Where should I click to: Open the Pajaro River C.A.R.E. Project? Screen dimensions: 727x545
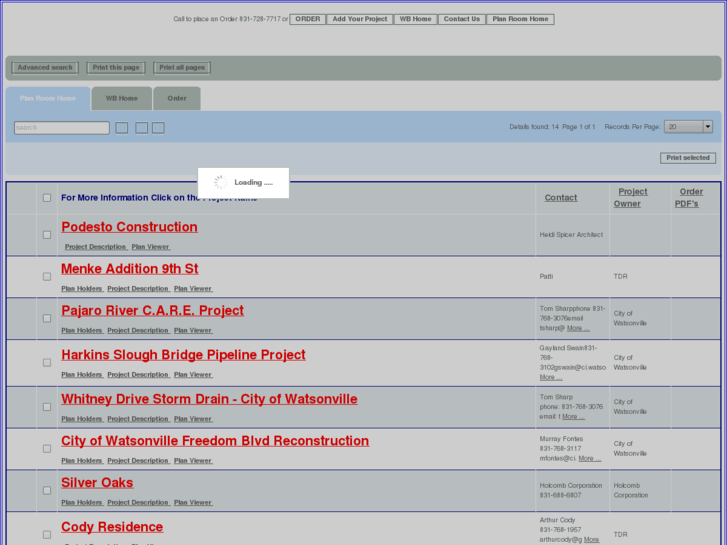coord(153,310)
